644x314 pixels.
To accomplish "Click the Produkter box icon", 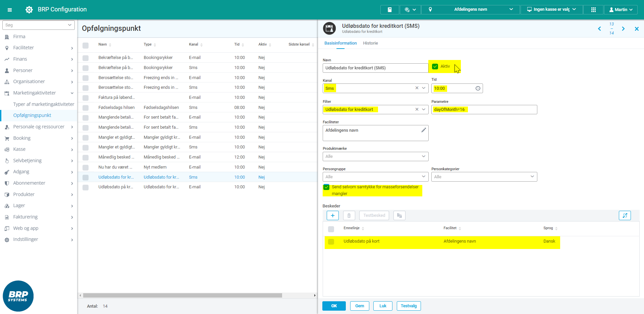I will point(7,195).
